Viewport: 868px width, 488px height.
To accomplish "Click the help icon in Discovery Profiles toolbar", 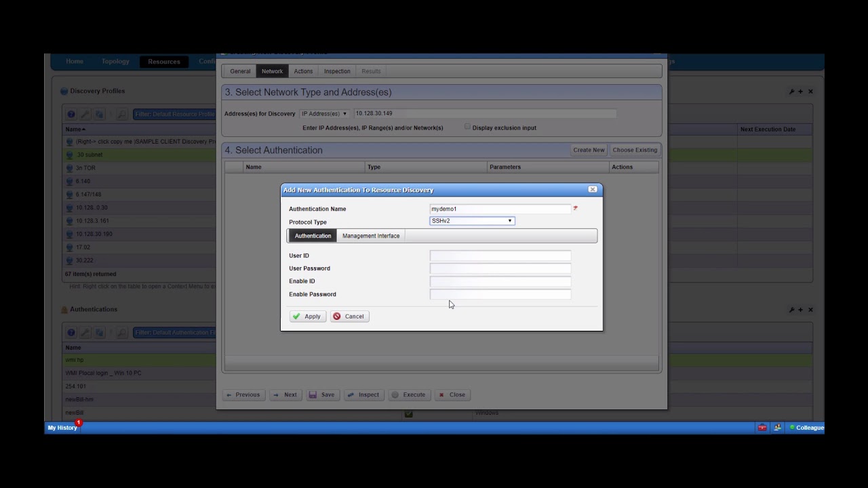I will click(71, 115).
